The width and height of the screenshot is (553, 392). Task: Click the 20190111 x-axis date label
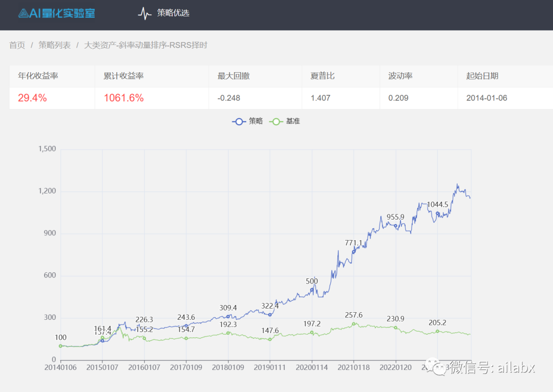coord(270,367)
